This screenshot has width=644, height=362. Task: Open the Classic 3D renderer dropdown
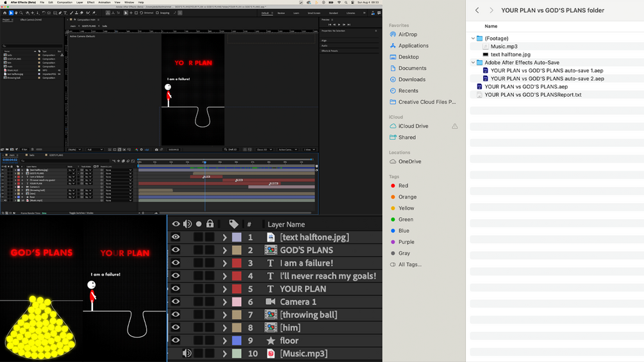point(263,149)
